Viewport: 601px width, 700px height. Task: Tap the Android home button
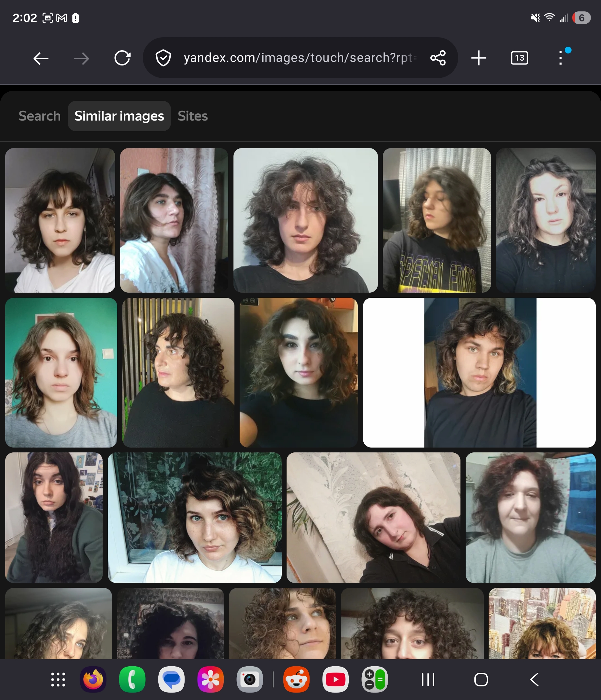point(481,680)
